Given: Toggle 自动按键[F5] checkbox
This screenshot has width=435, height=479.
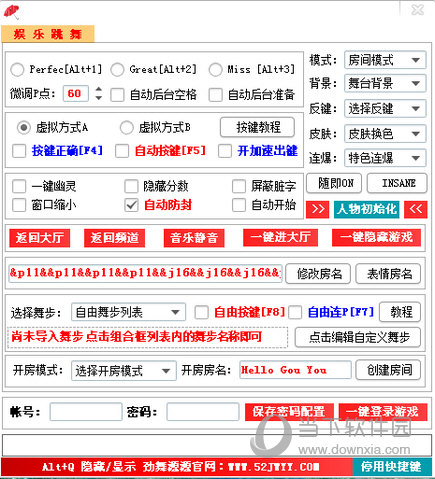Looking at the screenshot, I should point(122,151).
